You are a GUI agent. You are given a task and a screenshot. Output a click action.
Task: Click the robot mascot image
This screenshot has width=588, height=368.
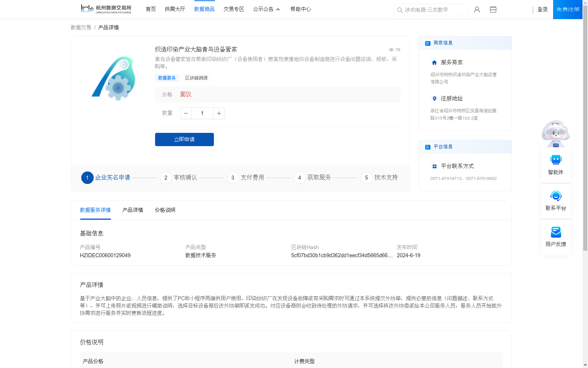point(556,133)
